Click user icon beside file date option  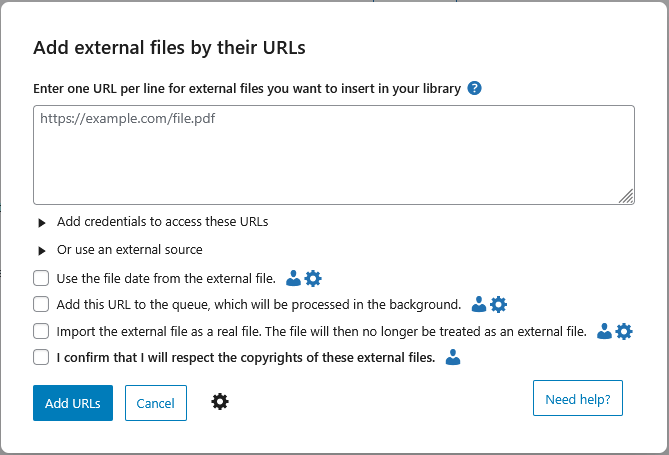(x=293, y=278)
